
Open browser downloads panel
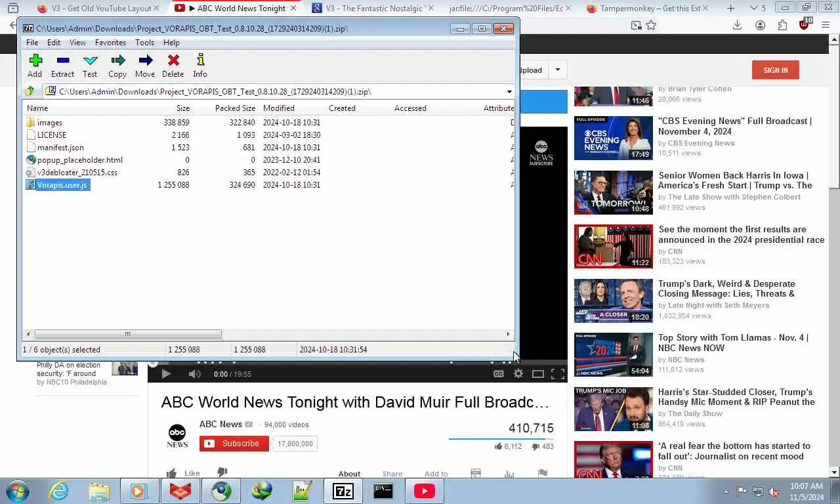737,25
